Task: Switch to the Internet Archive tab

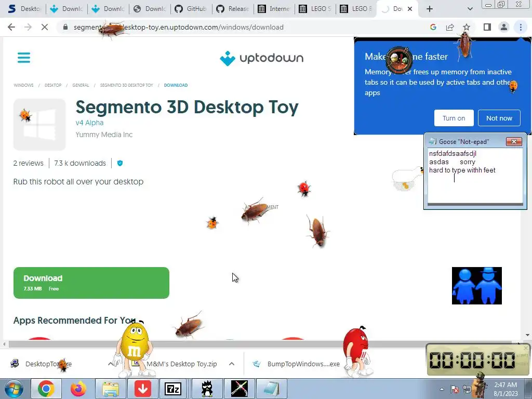Action: point(274,9)
